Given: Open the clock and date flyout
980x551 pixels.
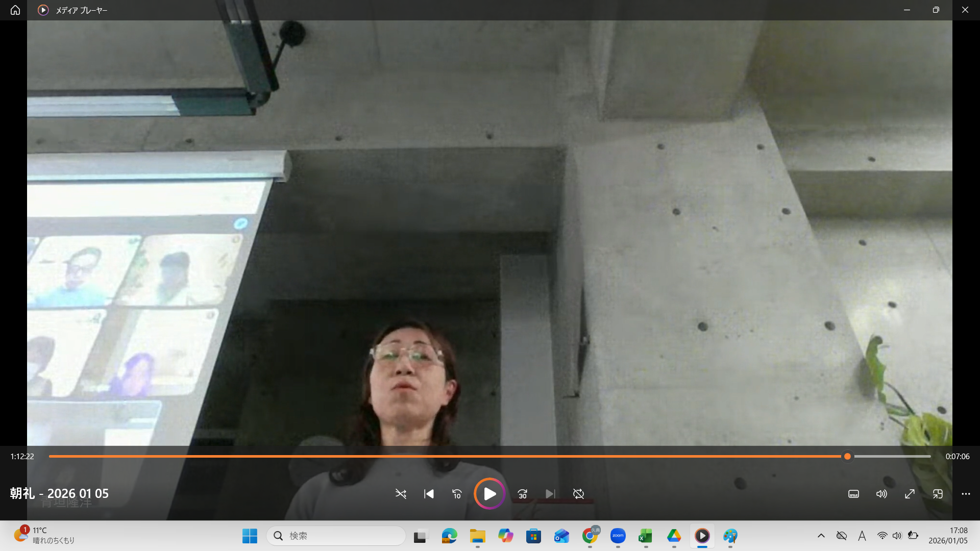Looking at the screenshot, I should point(948,535).
